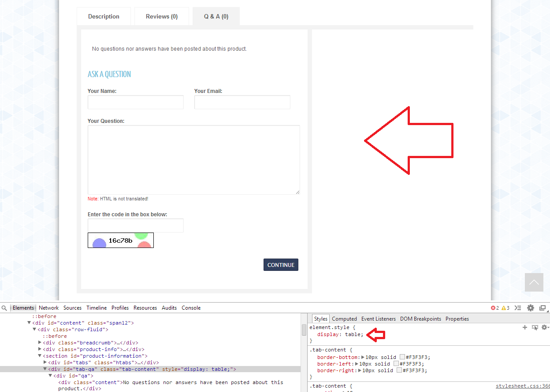Click the yellow warning count indicator

505,308
